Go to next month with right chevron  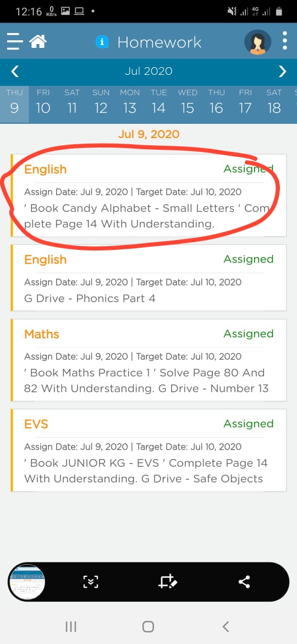coord(282,72)
